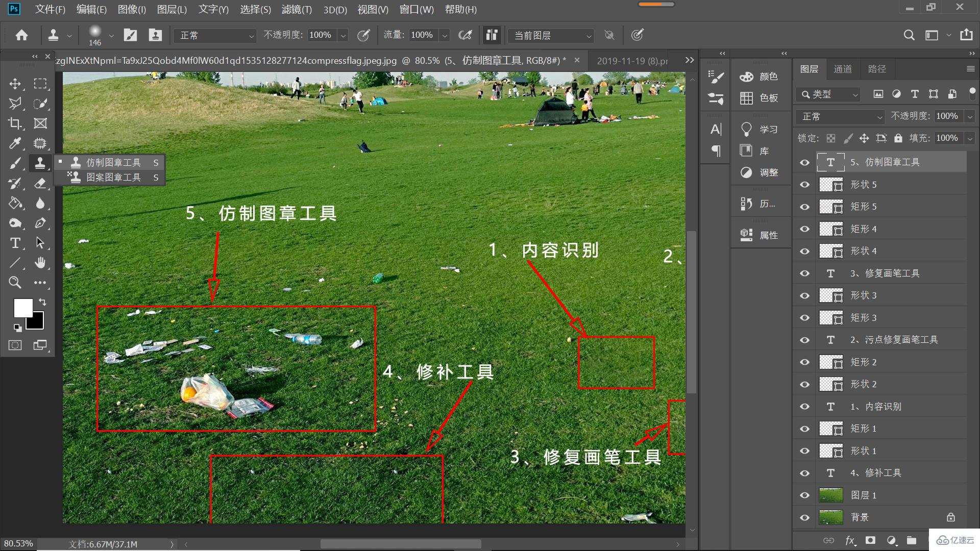Click the Home icon in options bar
The height and width of the screenshot is (551, 980).
coord(21,35)
